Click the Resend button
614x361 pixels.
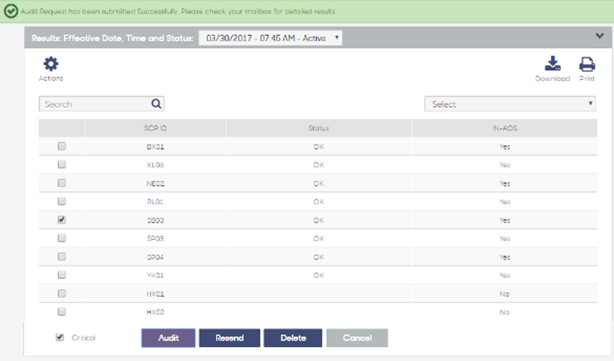pyautogui.click(x=229, y=338)
